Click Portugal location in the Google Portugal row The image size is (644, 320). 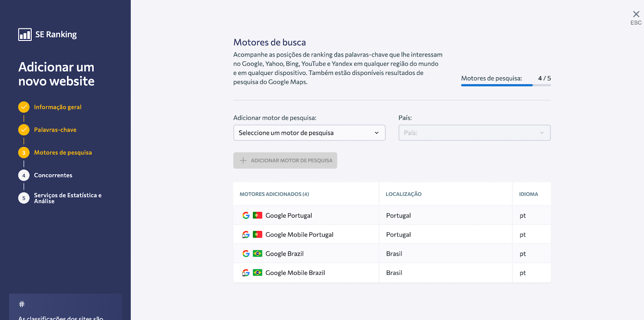pyautogui.click(x=398, y=216)
